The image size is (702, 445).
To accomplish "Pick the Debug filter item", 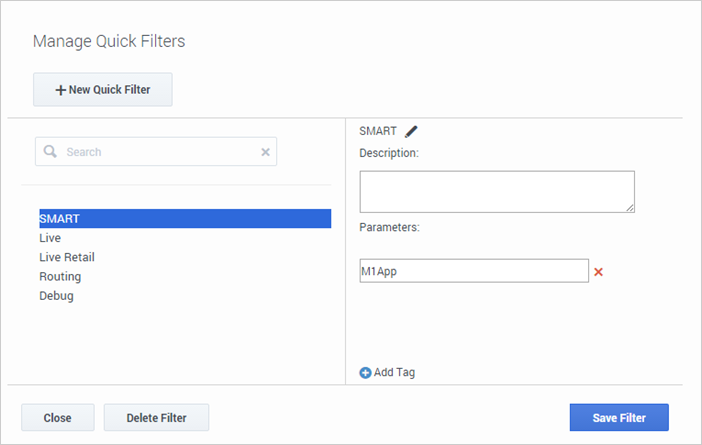I will pos(56,295).
